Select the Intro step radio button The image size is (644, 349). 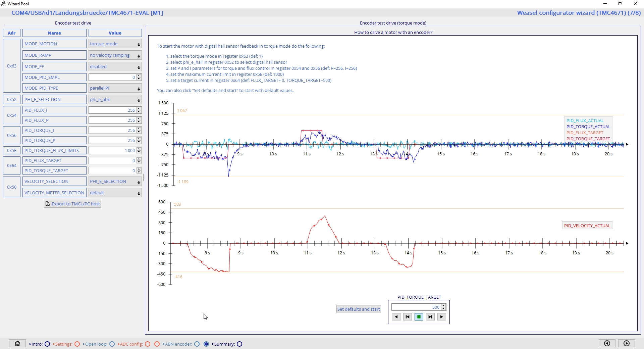47,344
